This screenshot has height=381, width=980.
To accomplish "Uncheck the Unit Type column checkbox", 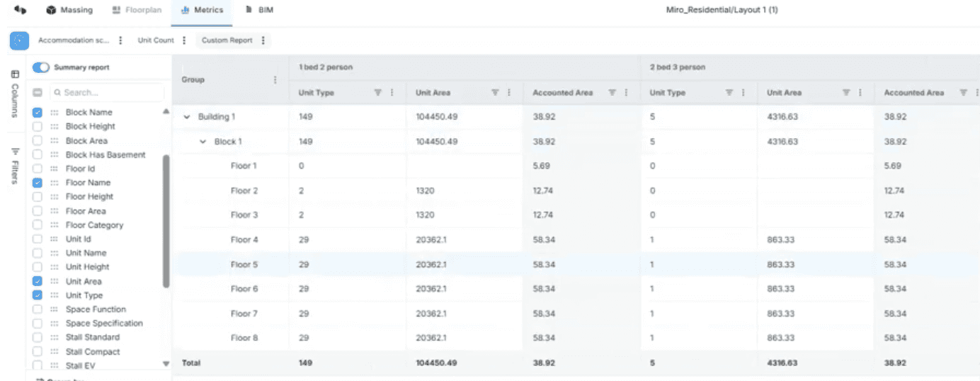I will coord(38,295).
